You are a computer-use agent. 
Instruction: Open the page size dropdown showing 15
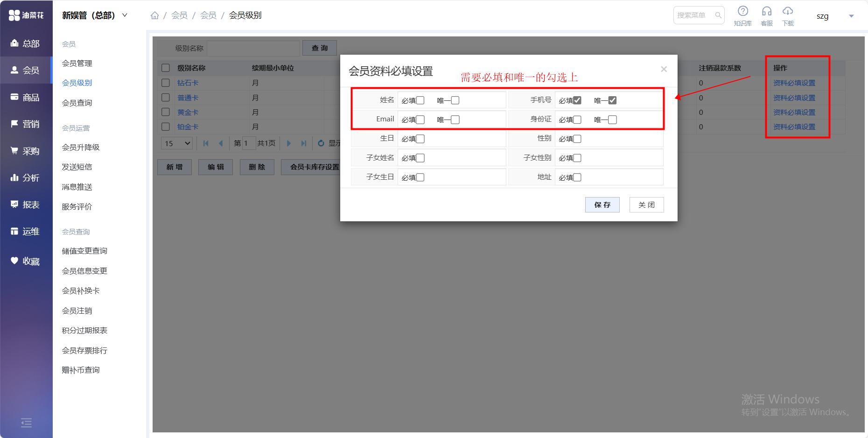177,143
